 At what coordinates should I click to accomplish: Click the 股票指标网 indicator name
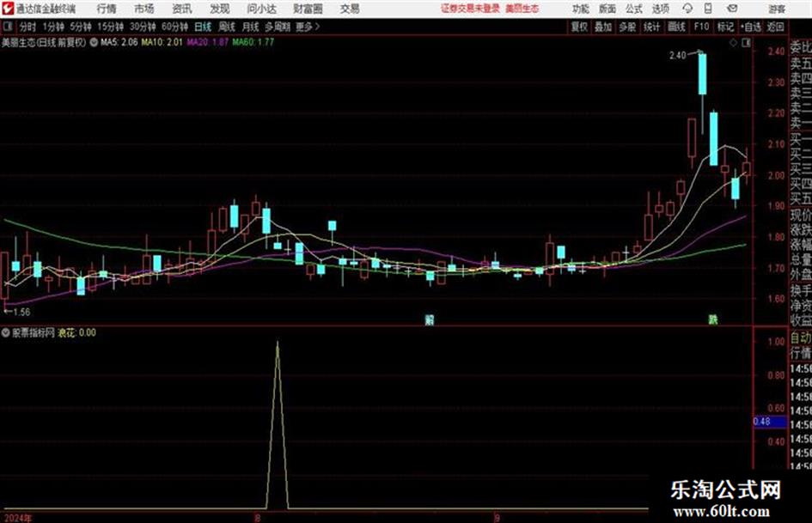click(34, 332)
